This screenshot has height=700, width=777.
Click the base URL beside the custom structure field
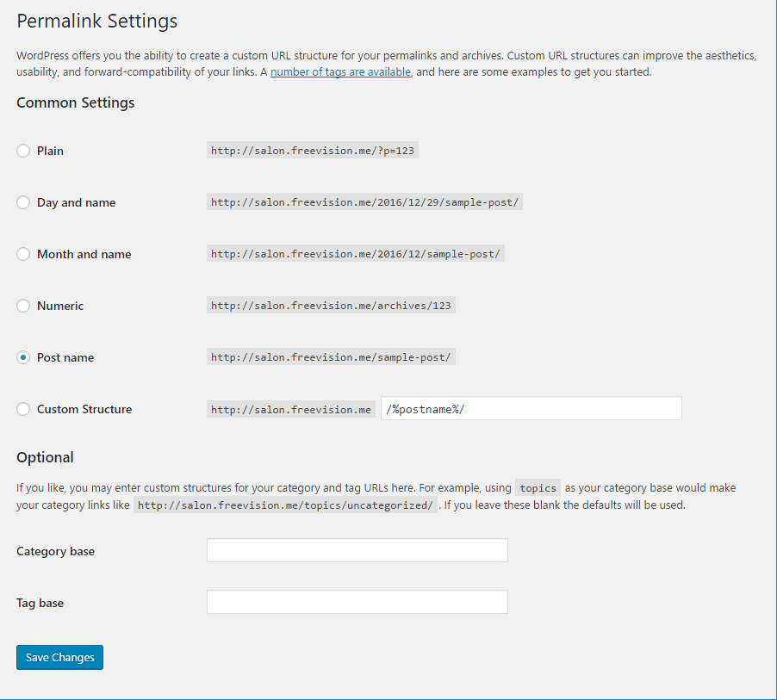pos(291,409)
